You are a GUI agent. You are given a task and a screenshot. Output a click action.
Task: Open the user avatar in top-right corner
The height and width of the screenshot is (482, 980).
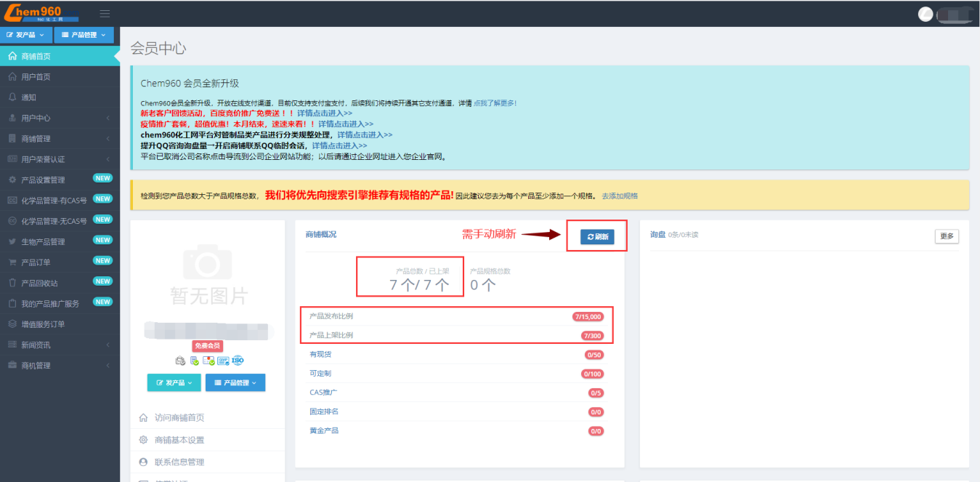(926, 14)
